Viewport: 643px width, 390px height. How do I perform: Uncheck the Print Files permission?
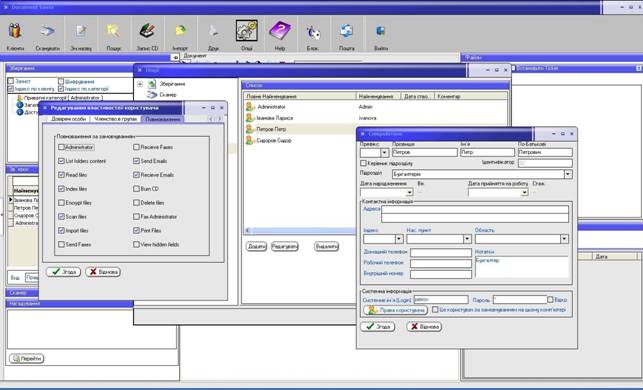[x=137, y=230]
